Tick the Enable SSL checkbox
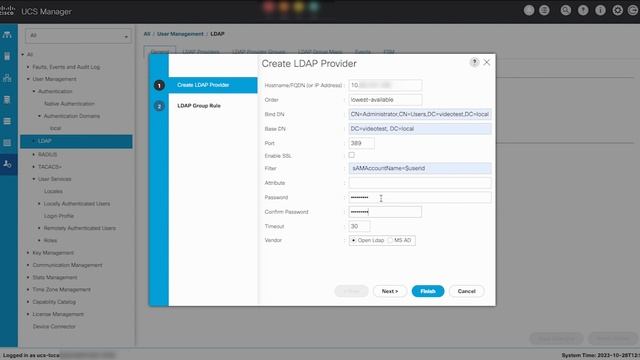 pos(351,155)
